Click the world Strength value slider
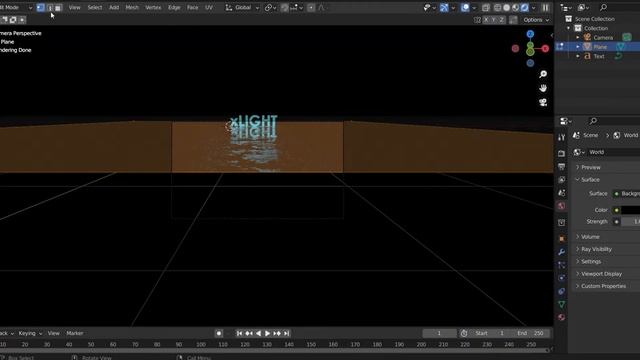This screenshot has height=360, width=640. pyautogui.click(x=630, y=222)
